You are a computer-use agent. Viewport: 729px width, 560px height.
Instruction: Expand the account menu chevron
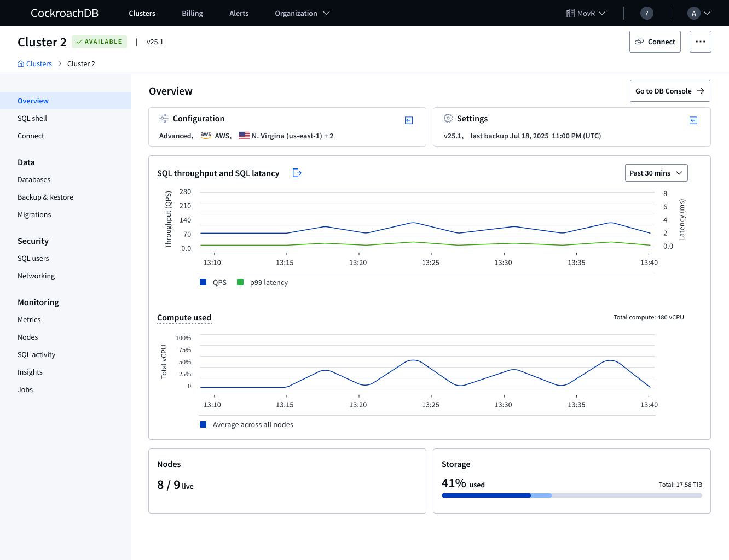707,13
